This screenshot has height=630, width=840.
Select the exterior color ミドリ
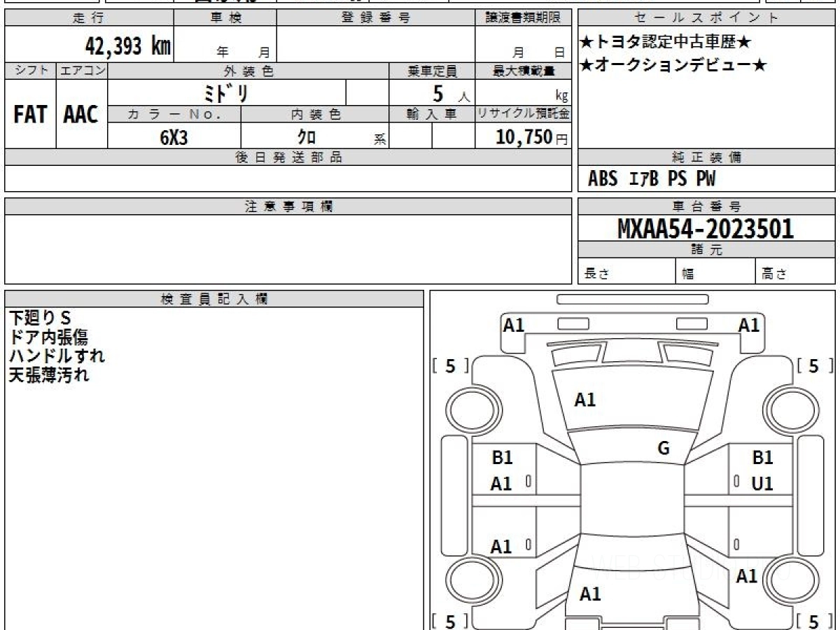[227, 92]
